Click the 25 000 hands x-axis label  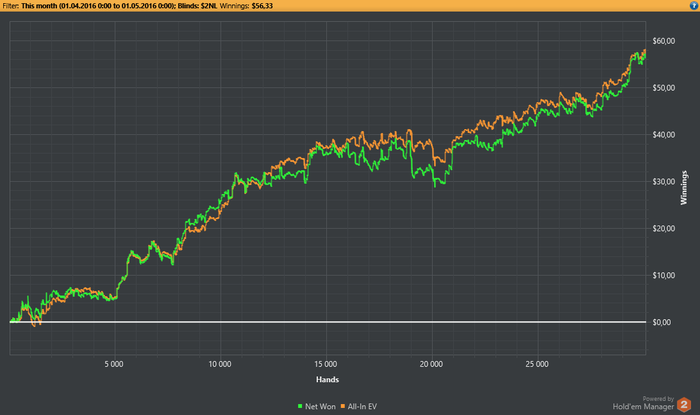(x=537, y=364)
